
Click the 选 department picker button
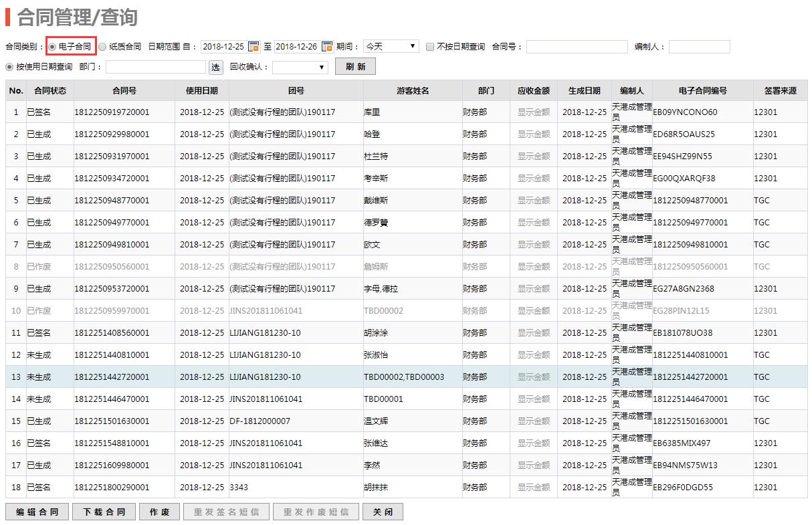(216, 67)
